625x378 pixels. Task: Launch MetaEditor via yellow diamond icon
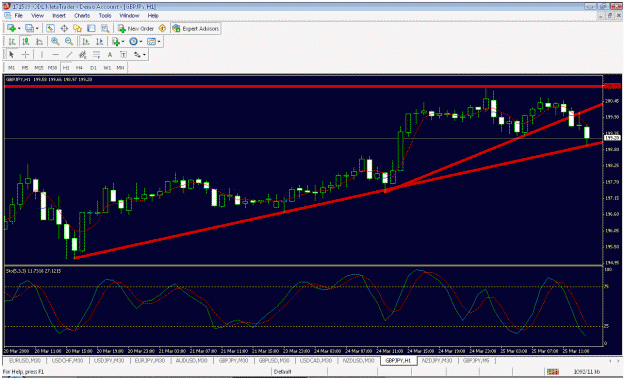tap(162, 28)
